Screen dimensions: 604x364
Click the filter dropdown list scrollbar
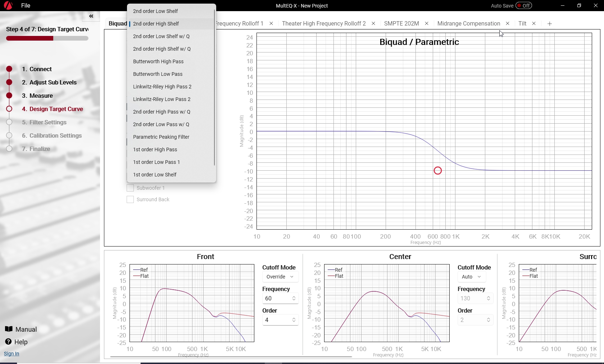click(x=214, y=87)
